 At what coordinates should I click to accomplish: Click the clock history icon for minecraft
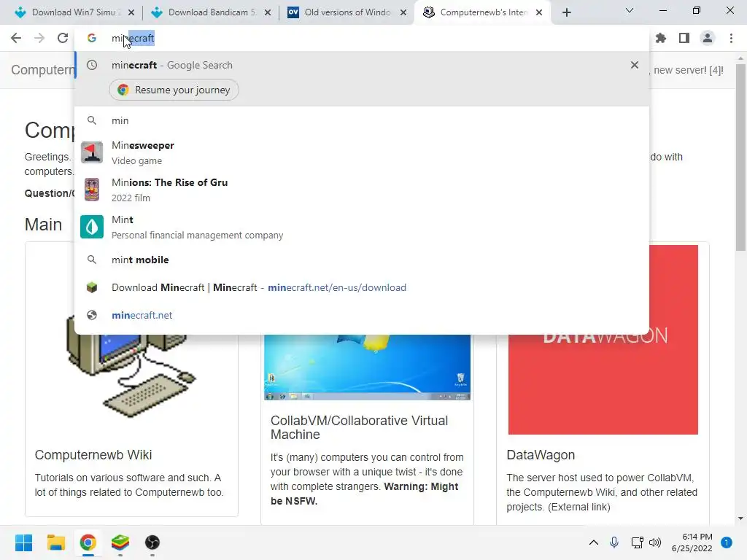coord(92,65)
